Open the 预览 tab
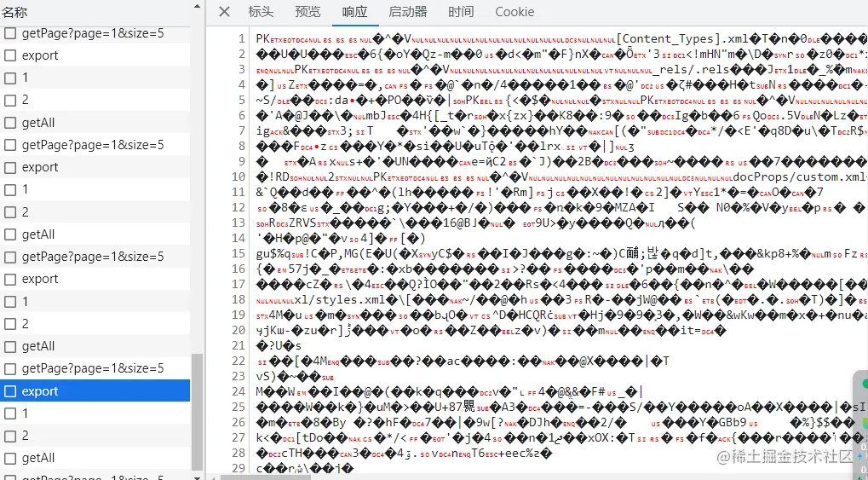The image size is (868, 480). 308,12
